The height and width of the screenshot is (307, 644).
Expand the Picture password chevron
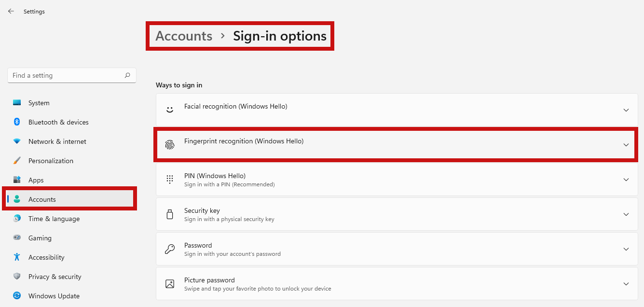point(626,284)
